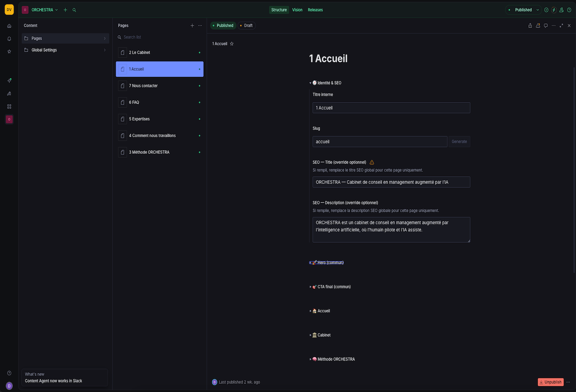Image resolution: width=576 pixels, height=392 pixels.
Task: Open the Releases tab
Action: tap(315, 10)
